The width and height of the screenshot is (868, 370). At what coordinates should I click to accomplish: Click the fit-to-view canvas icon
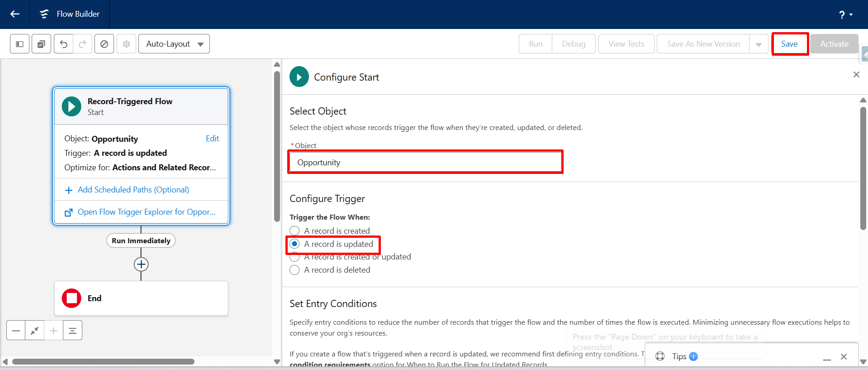(35, 331)
